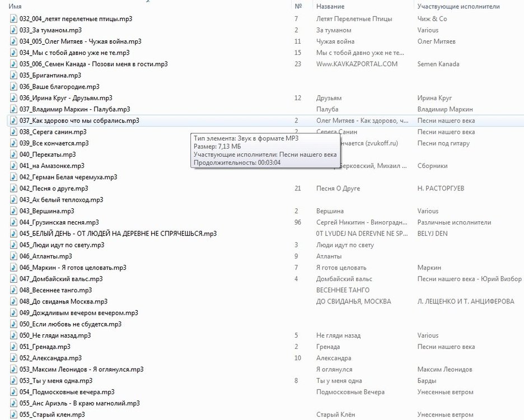Click the mp3 icon for 046_Атланты.mp3

(14, 256)
